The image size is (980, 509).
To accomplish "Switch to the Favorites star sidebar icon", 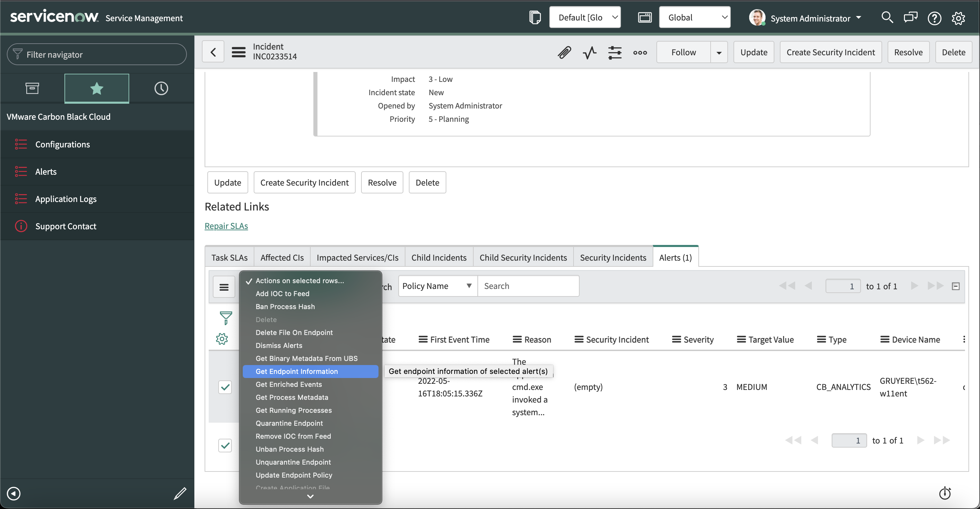I will coord(96,88).
